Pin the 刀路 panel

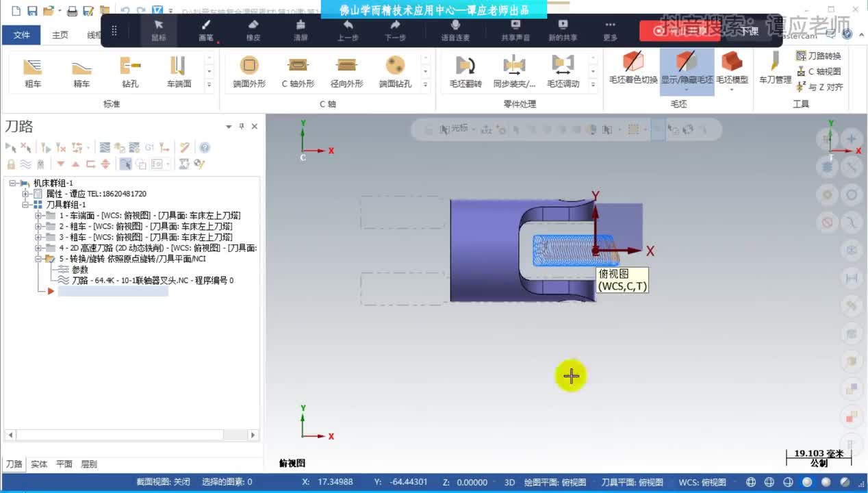pyautogui.click(x=241, y=127)
